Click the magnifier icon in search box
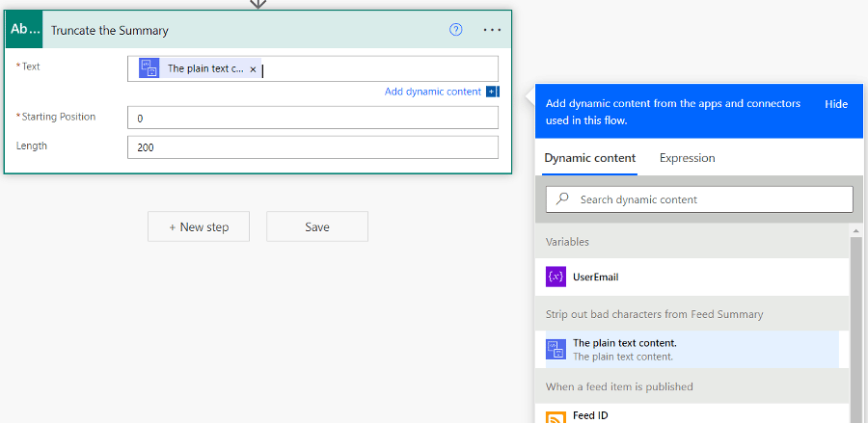Screen dimensions: 868x424 click(562, 199)
